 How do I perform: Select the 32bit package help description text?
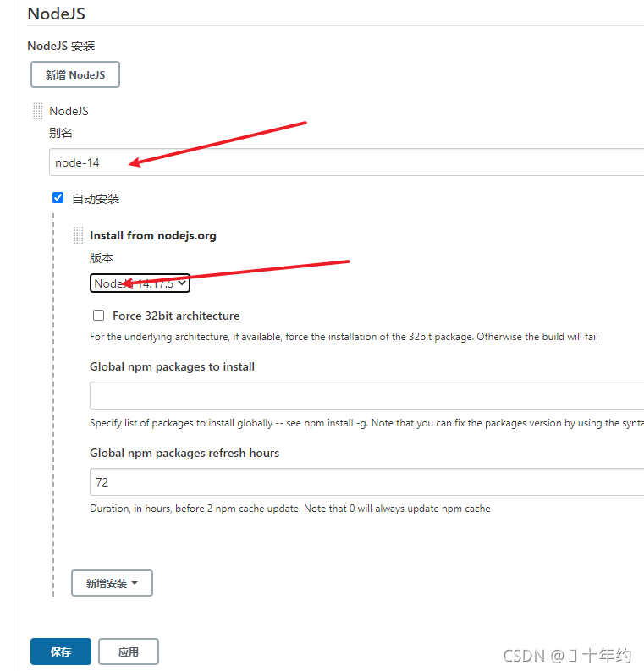click(344, 337)
